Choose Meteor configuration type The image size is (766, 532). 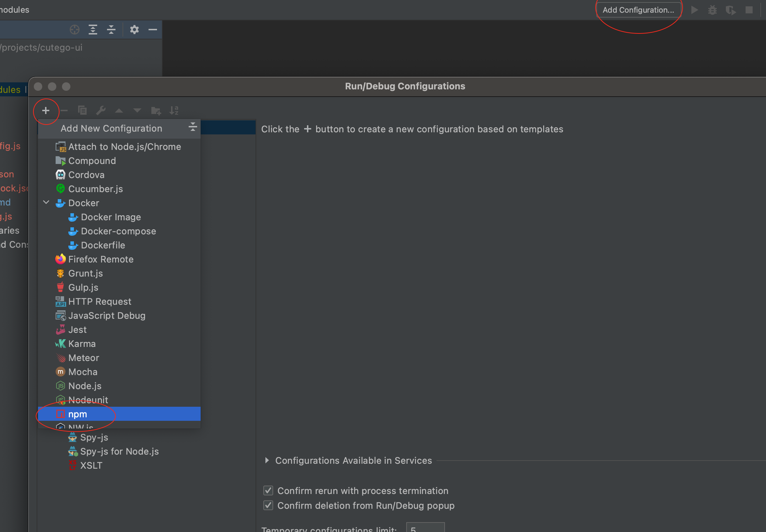(119, 358)
